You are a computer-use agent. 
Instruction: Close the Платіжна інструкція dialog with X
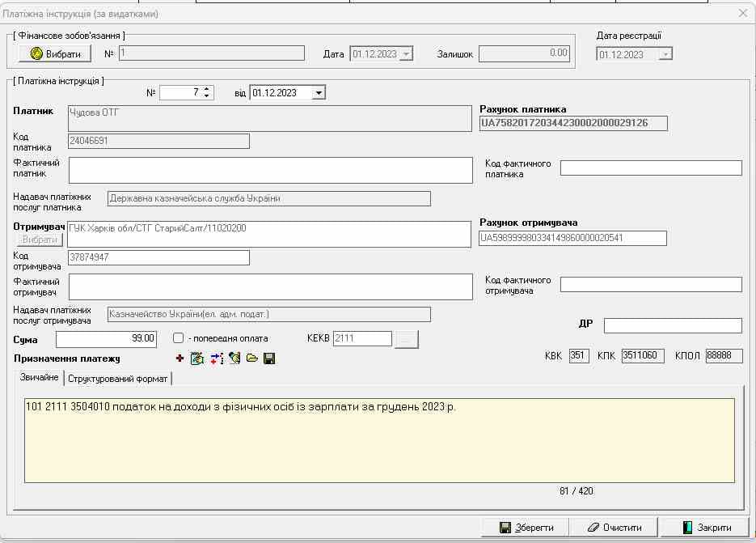[743, 13]
